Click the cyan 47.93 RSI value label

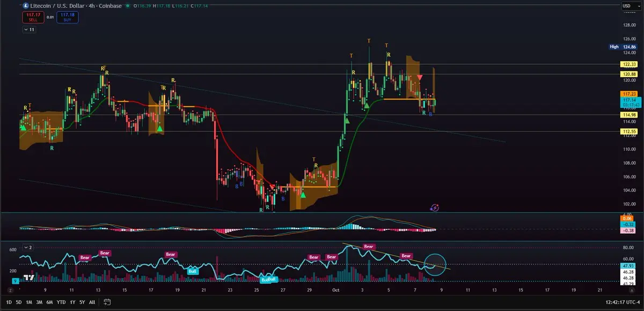click(629, 265)
